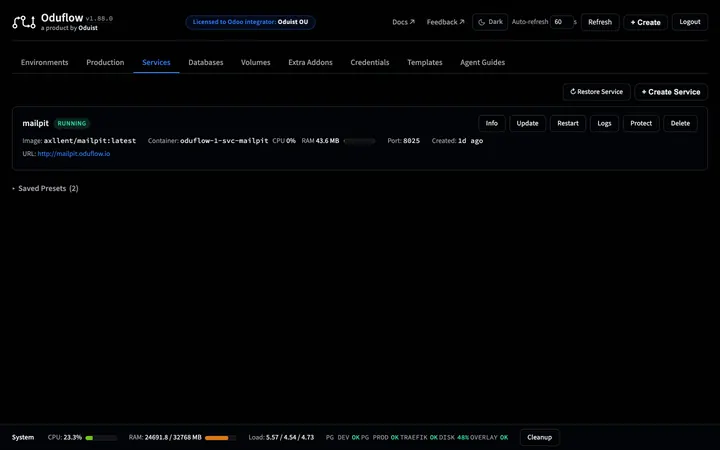The height and width of the screenshot is (450, 720).
Task: Click the system CPU usage bar
Action: pyautogui.click(x=101, y=438)
